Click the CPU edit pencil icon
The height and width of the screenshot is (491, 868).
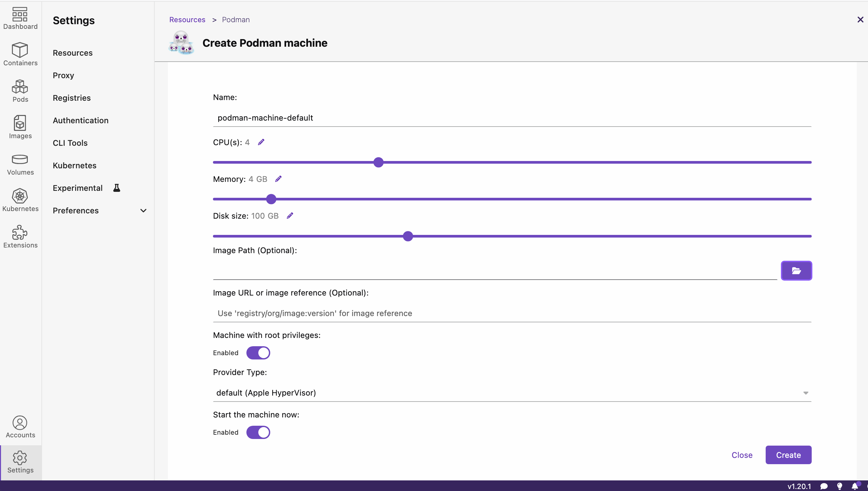click(x=261, y=142)
